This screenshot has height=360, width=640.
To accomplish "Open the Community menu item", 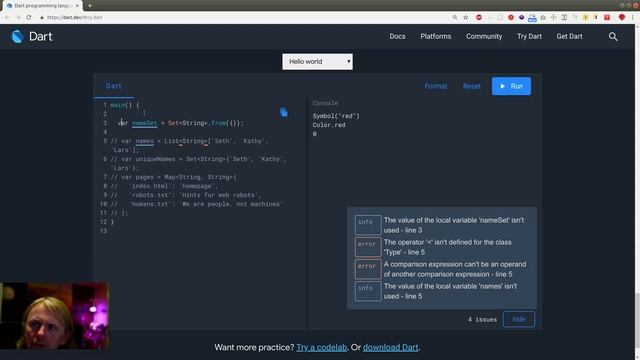I will [x=484, y=36].
